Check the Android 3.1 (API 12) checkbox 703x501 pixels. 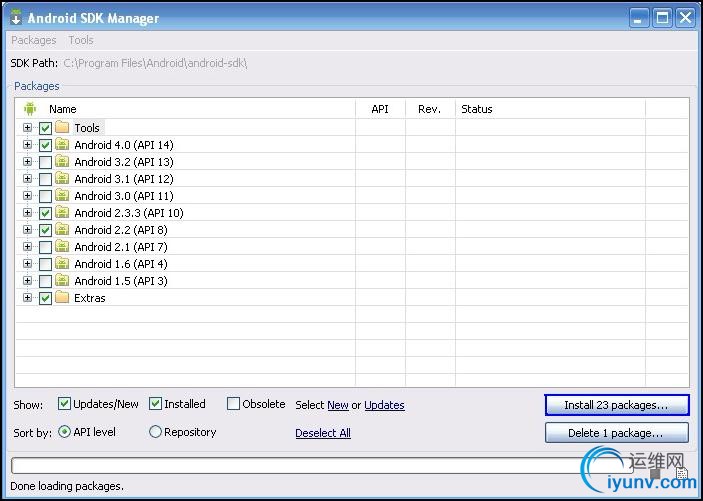[45, 179]
